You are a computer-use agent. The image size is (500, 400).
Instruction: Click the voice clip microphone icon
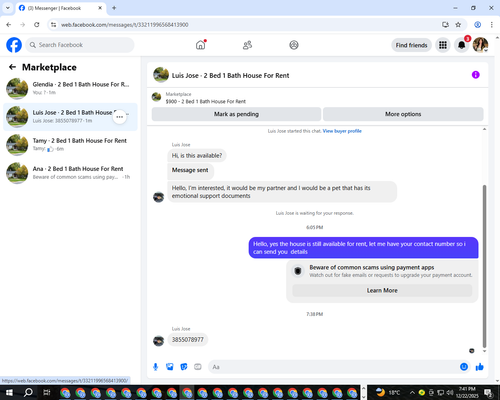155,367
